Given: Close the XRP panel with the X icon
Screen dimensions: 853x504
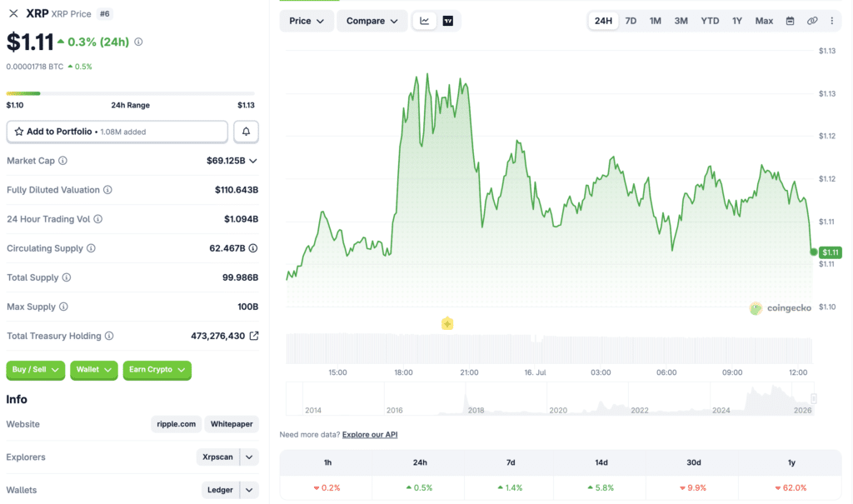Looking at the screenshot, I should click(x=13, y=13).
